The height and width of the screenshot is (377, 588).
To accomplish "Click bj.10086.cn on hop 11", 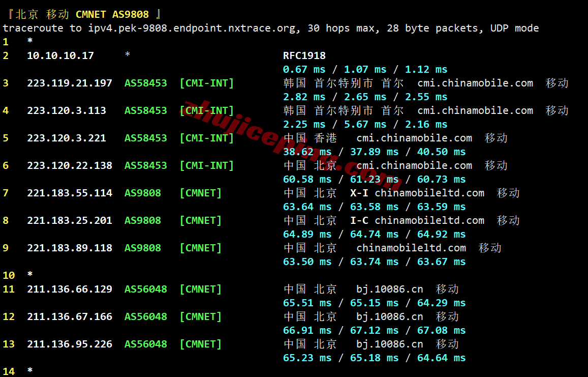I will [390, 289].
